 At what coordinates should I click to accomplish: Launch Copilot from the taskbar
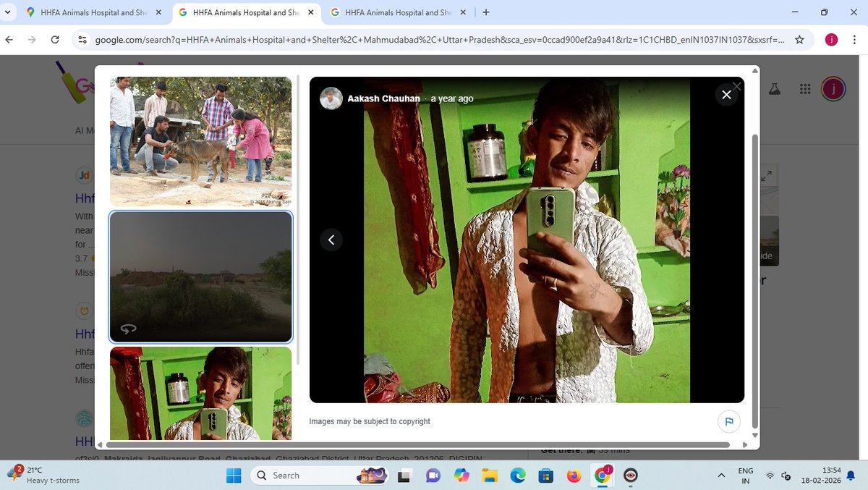[x=461, y=476]
